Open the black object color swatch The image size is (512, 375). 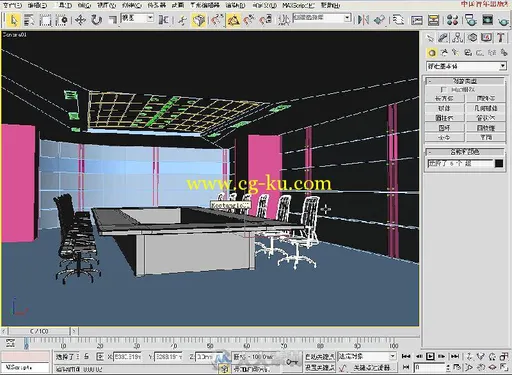[x=499, y=163]
